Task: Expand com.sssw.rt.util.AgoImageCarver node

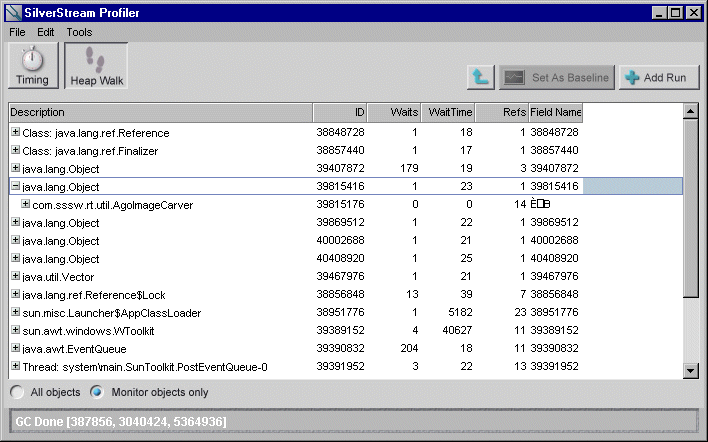Action: click(26, 204)
